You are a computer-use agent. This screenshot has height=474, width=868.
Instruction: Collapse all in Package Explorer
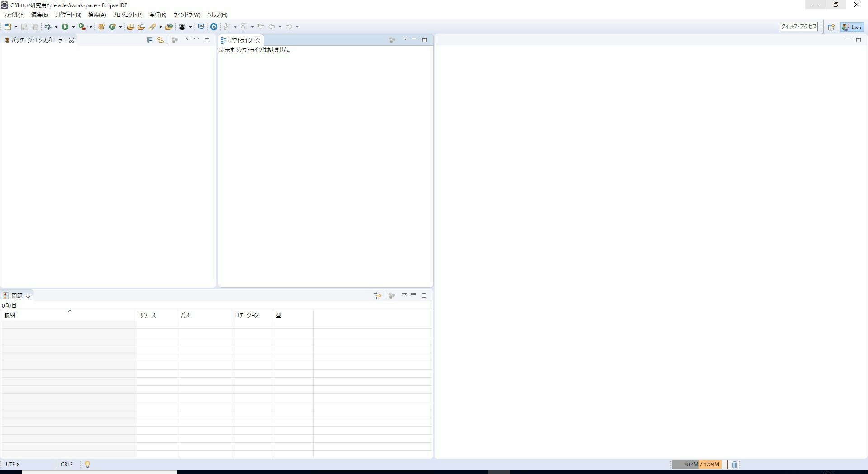151,40
